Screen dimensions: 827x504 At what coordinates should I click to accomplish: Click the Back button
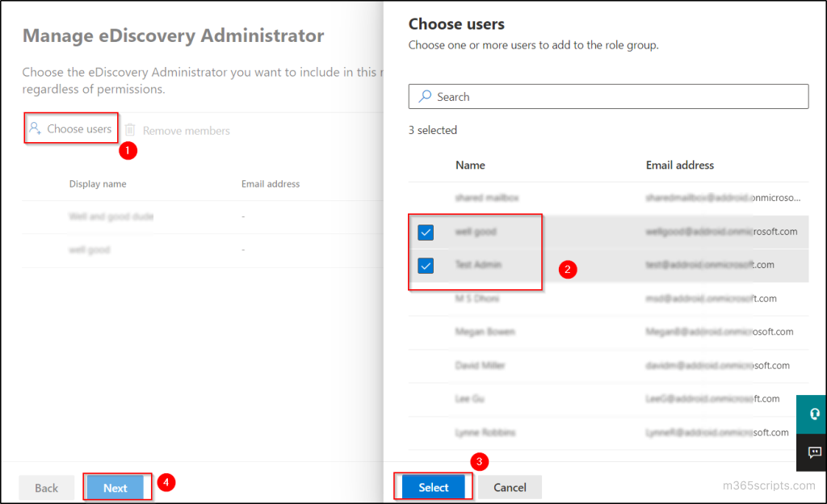pos(46,487)
